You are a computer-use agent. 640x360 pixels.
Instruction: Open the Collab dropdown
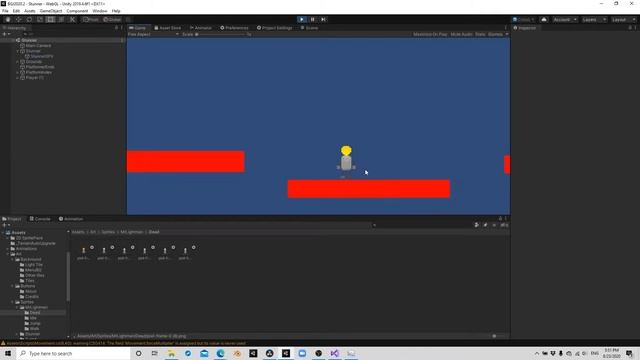[524, 20]
